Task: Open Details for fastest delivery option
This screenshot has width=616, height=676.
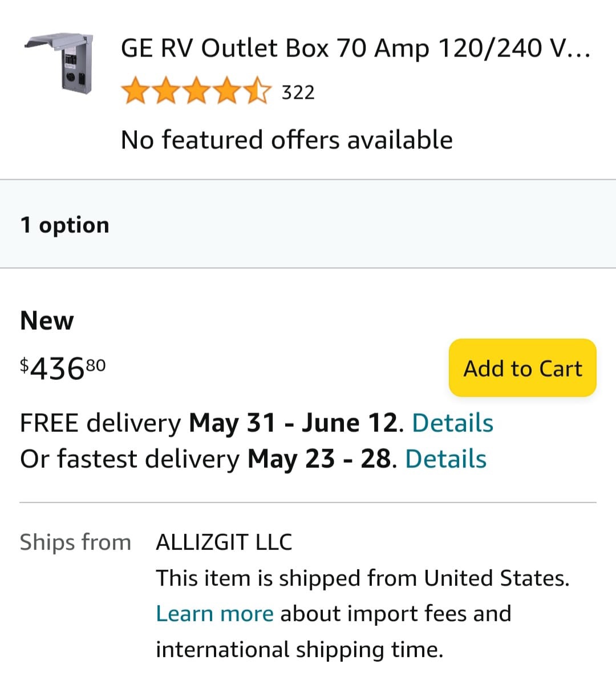Action: (x=445, y=458)
